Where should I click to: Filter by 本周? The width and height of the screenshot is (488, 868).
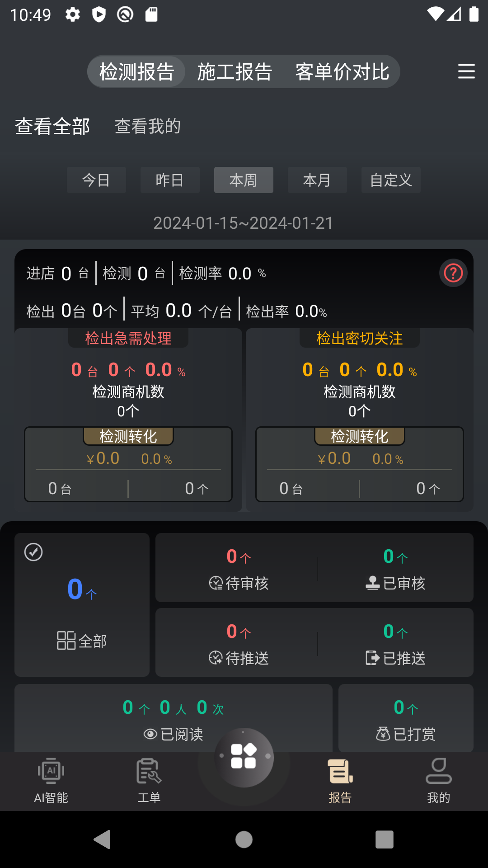coord(244,180)
